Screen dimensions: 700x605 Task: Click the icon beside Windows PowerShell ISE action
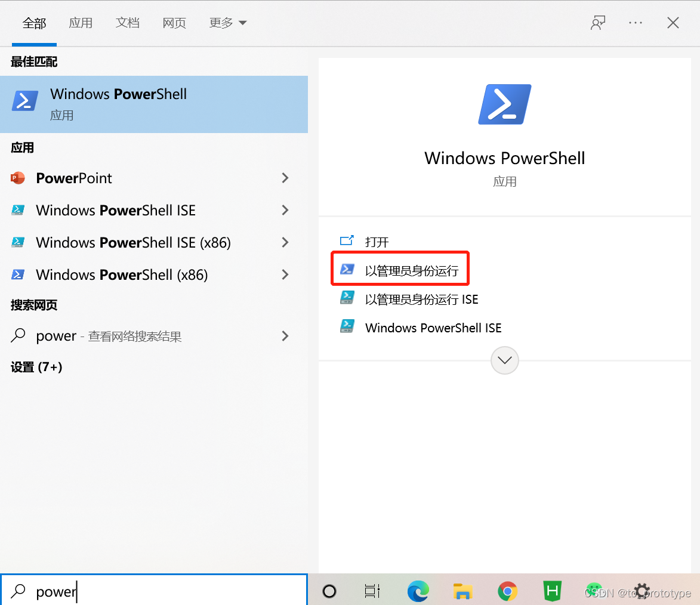pyautogui.click(x=347, y=326)
